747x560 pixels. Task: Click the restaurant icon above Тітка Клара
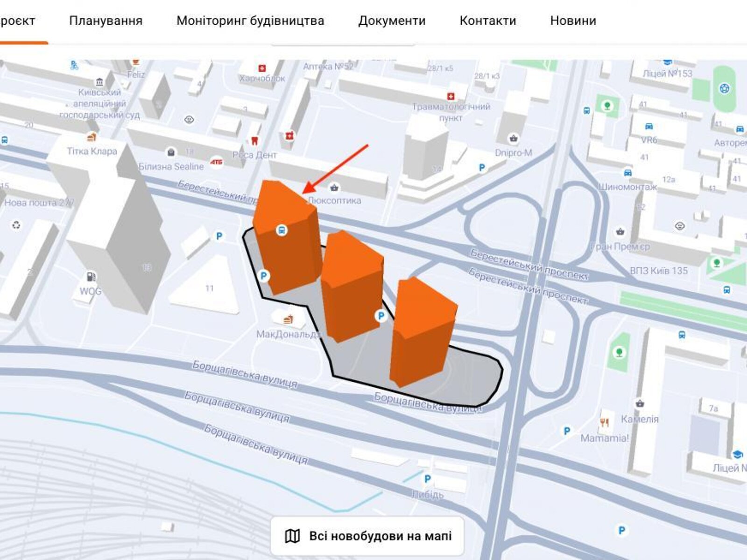tap(92, 137)
